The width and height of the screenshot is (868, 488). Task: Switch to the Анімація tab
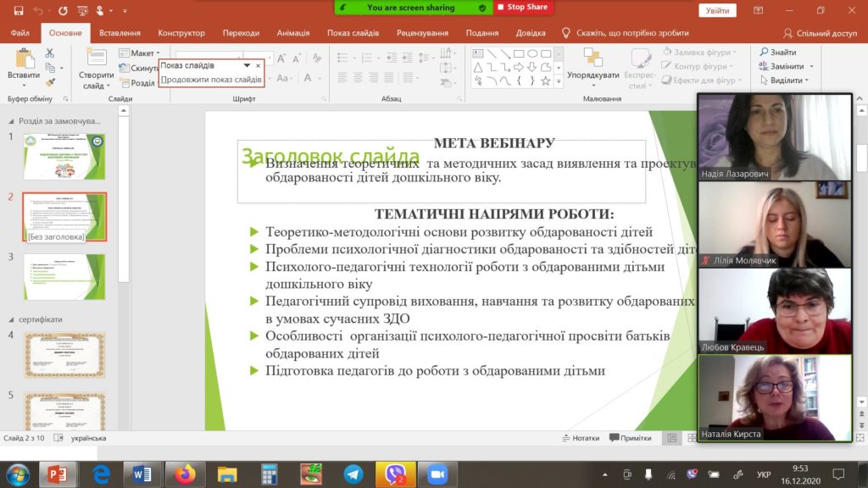tap(292, 33)
